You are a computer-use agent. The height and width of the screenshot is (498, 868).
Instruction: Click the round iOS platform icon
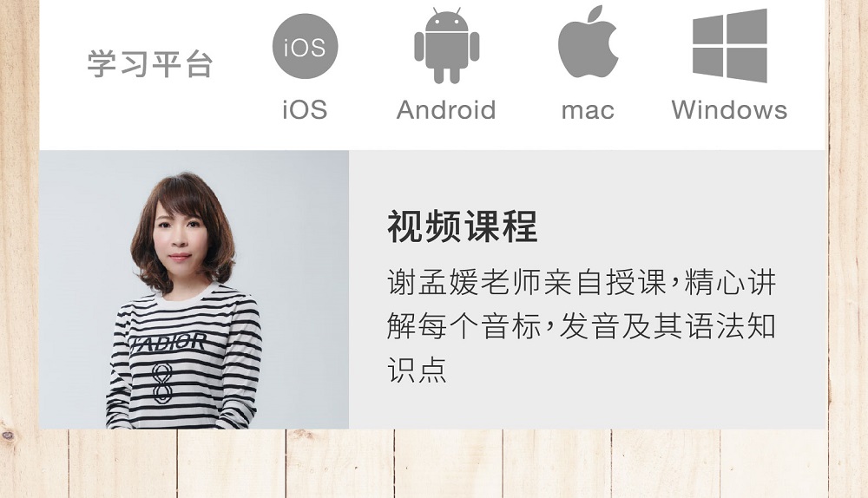point(305,47)
